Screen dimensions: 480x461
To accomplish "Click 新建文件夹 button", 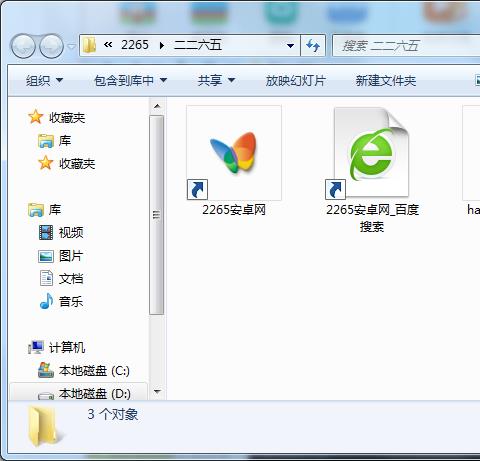I will tap(386, 80).
